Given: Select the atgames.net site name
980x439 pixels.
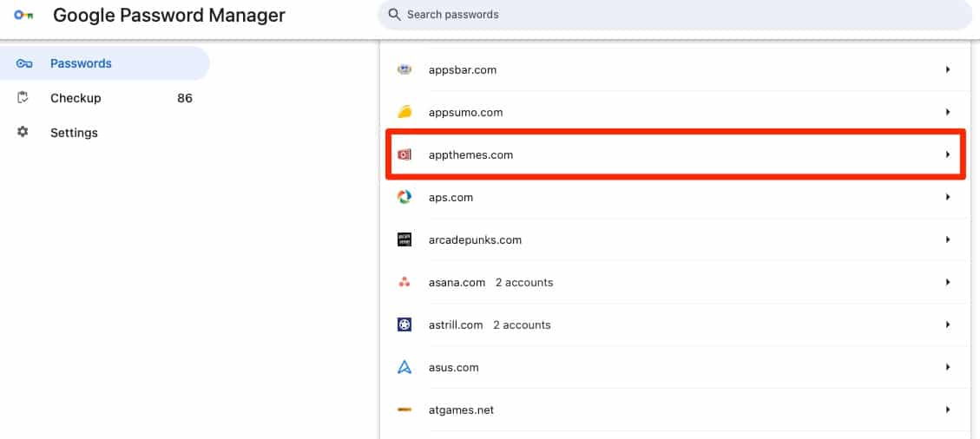Looking at the screenshot, I should coord(461,410).
